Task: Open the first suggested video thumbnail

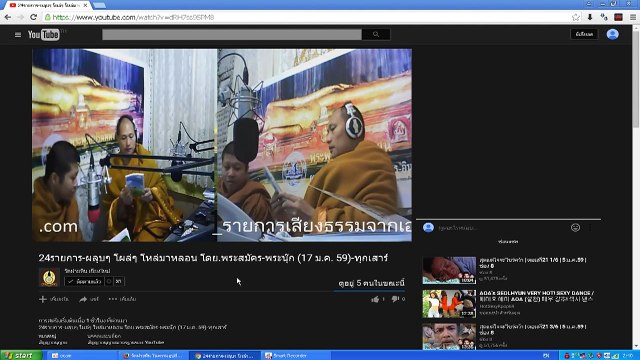Action: [449, 270]
